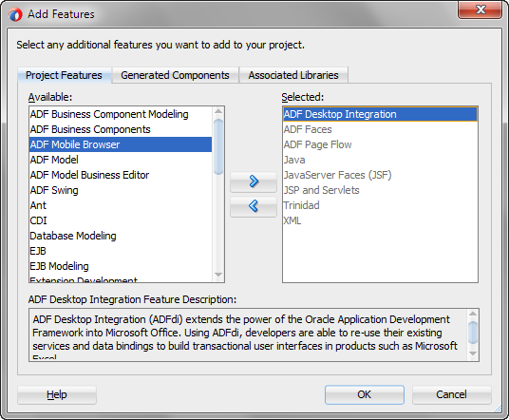Select EJB in Available list
The width and height of the screenshot is (509, 420).
point(121,251)
